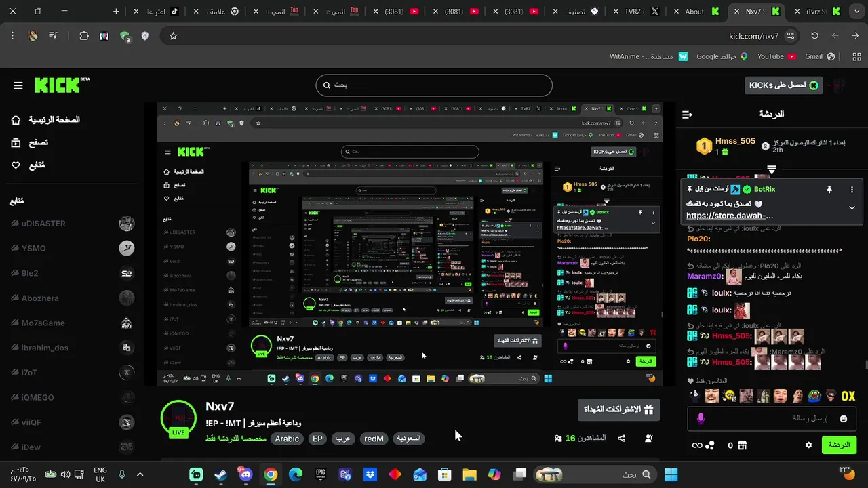Click the Get KICKs button

point(783,85)
